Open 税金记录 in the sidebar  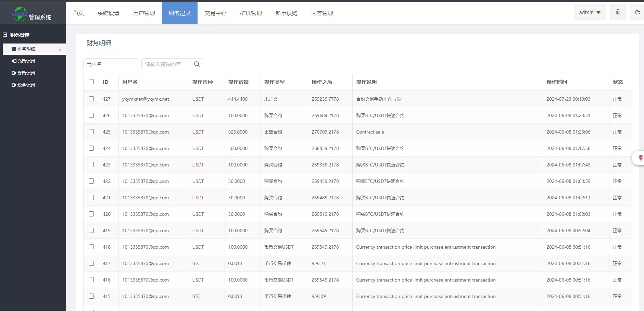coord(26,85)
